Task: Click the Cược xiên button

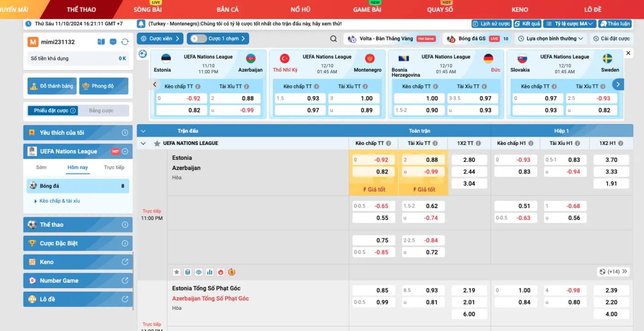Action: (x=160, y=39)
